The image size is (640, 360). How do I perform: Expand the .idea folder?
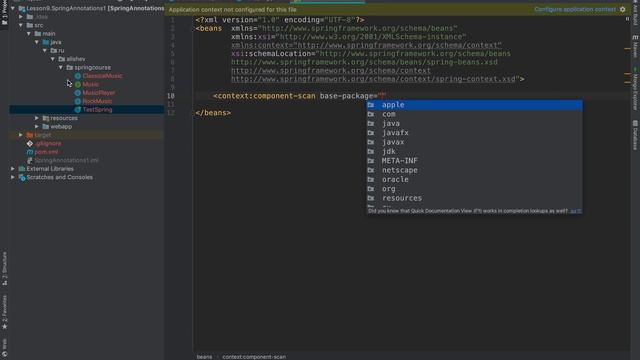21,17
